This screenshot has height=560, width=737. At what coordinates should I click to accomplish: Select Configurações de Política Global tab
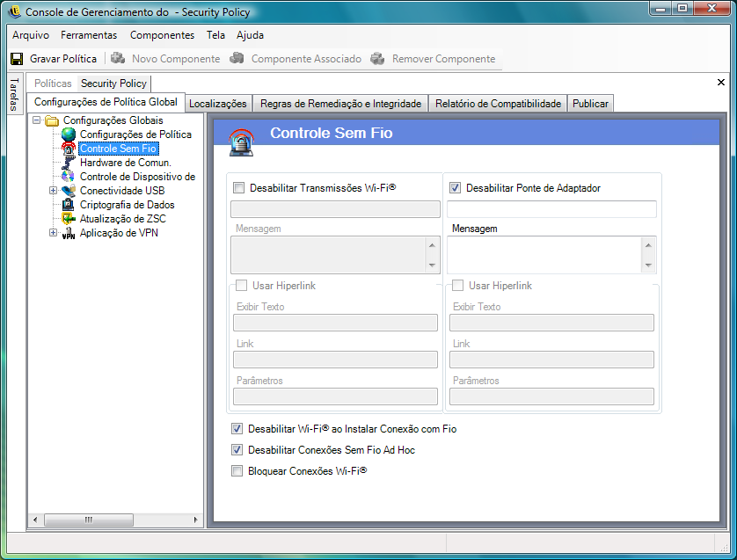[x=106, y=102]
